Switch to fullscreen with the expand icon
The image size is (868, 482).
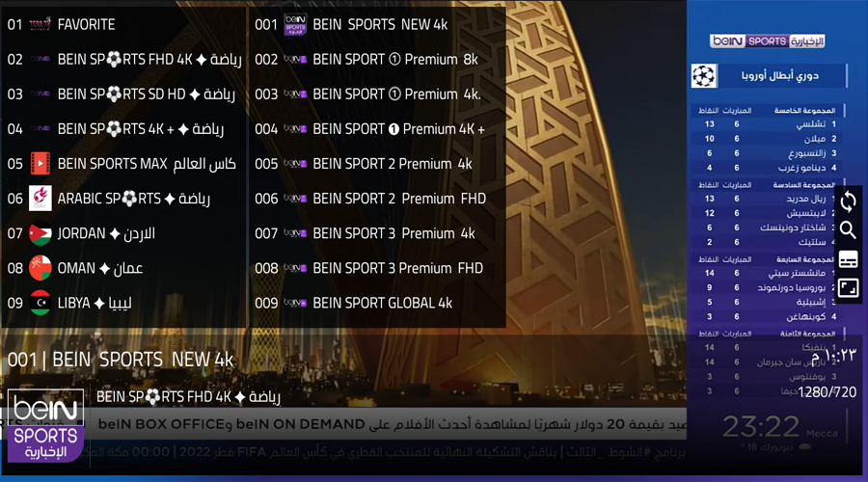click(x=848, y=288)
